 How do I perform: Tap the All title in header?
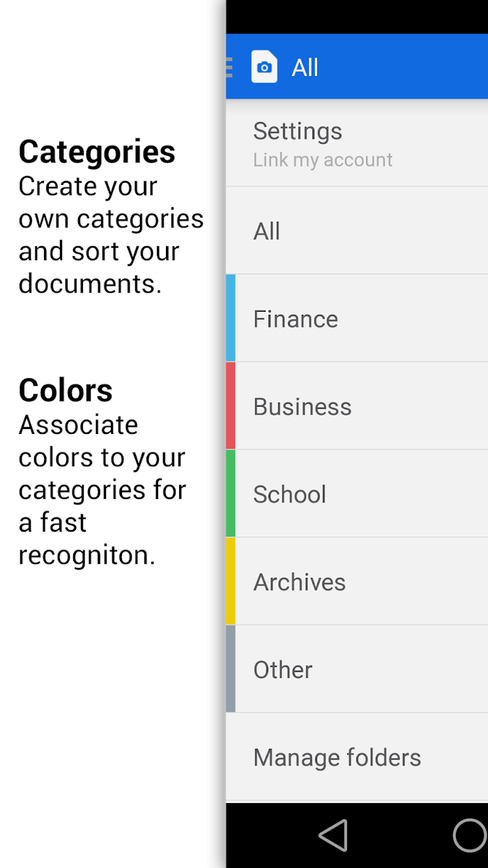(305, 68)
